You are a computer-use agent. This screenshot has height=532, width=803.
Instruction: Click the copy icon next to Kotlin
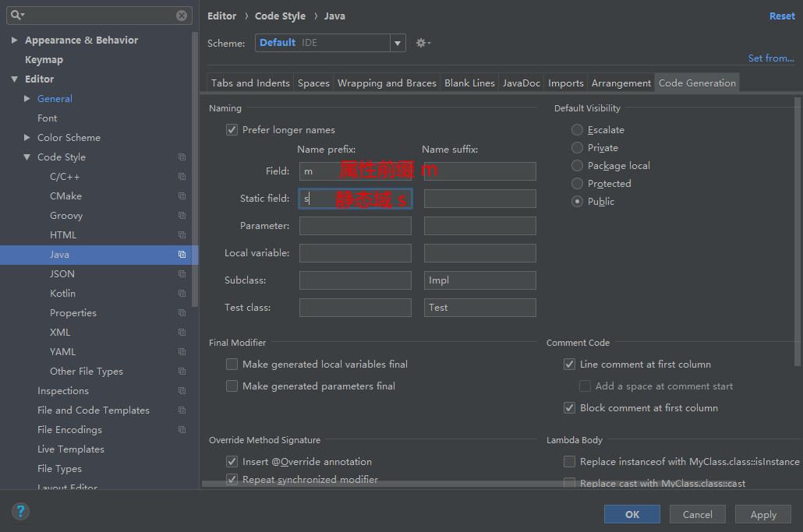point(182,293)
